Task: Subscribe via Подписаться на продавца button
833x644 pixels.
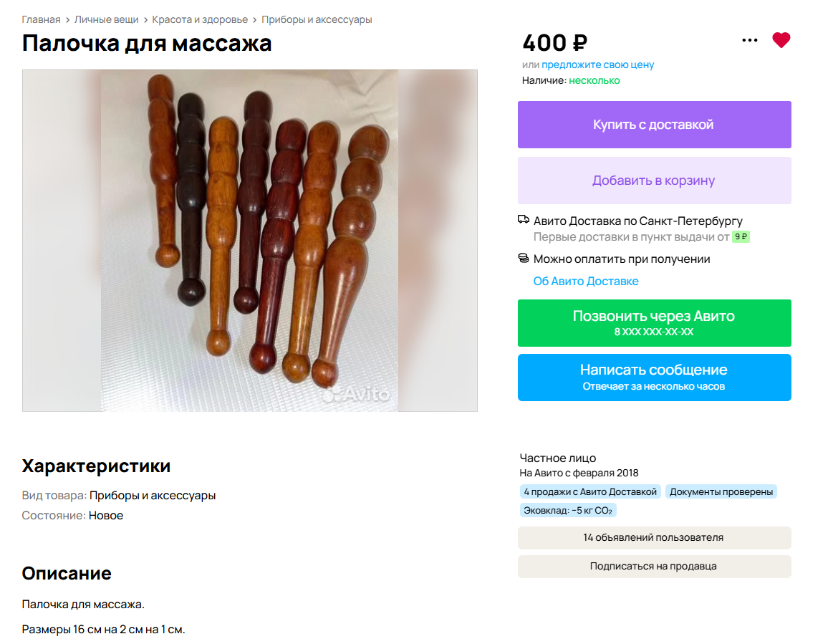Action: point(655,567)
